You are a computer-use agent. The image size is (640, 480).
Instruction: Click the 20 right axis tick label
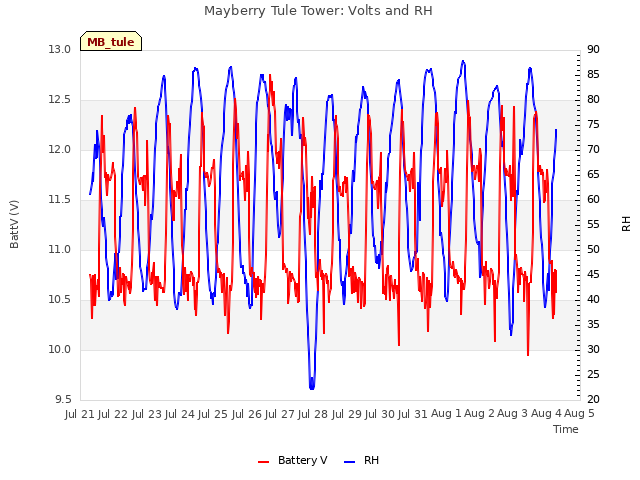point(593,400)
